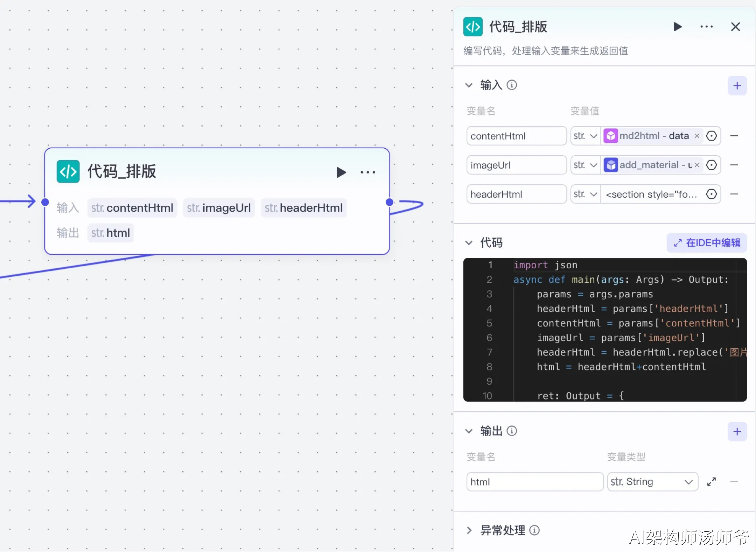Change html output String type dropdown

click(x=652, y=482)
